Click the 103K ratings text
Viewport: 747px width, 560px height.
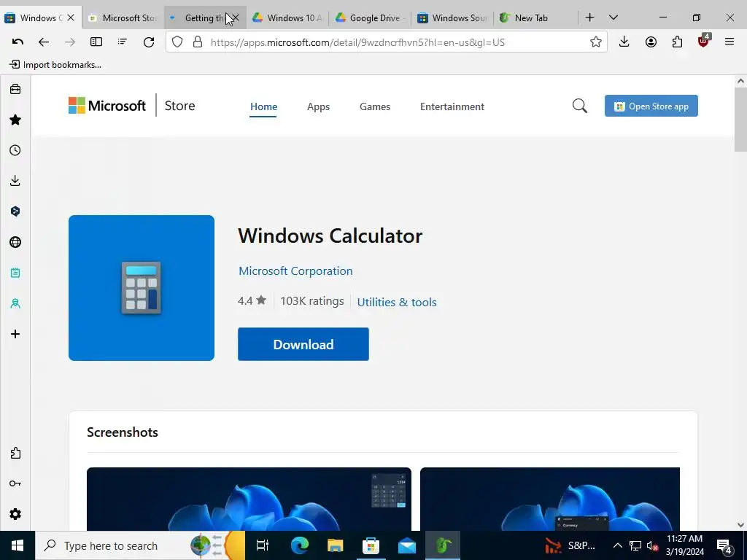[x=312, y=301]
